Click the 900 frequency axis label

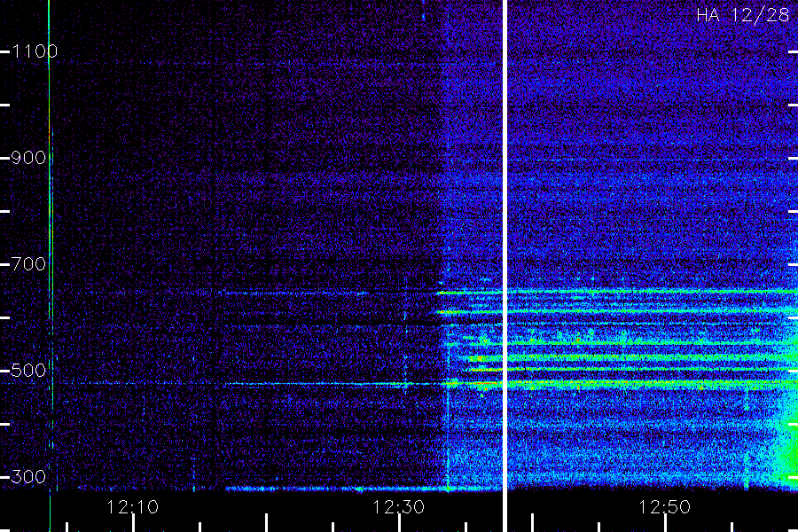pyautogui.click(x=28, y=158)
